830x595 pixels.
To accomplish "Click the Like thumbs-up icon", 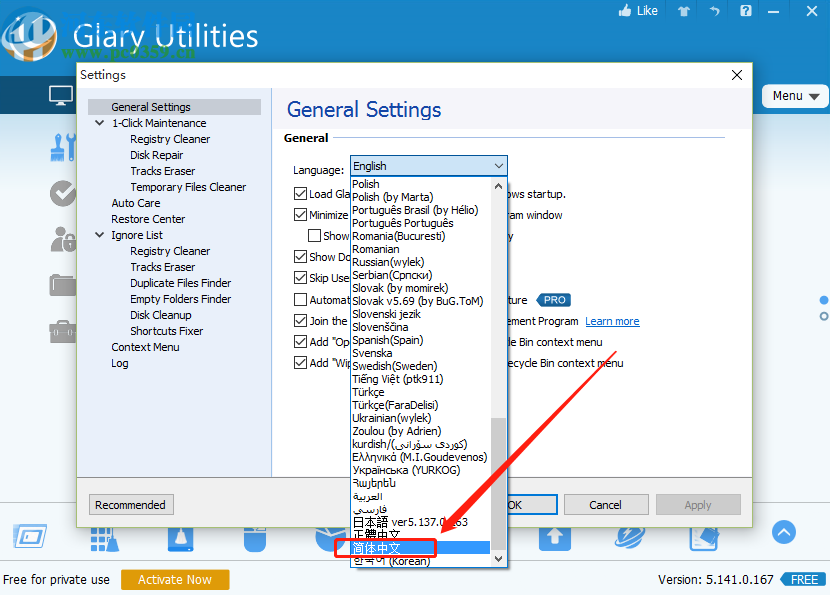I will [x=625, y=11].
